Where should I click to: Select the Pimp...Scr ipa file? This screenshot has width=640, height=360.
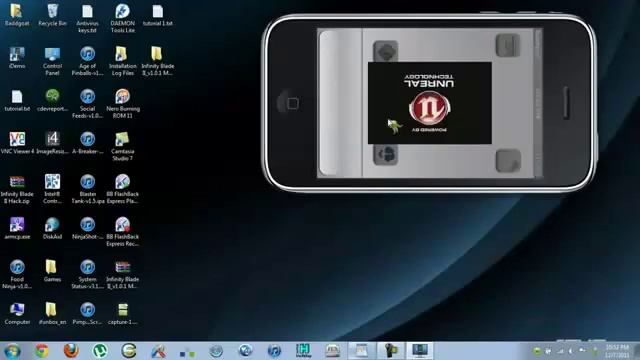[x=87, y=313]
